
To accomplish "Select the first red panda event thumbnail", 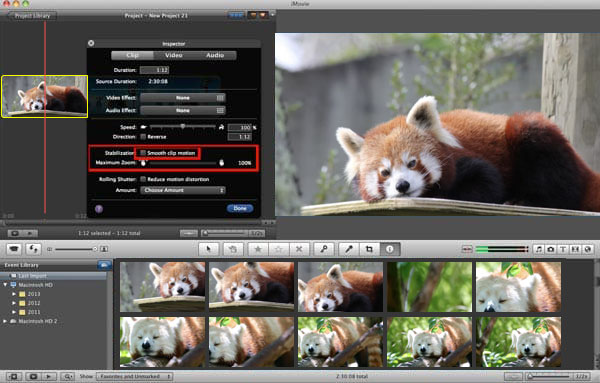I will [162, 287].
